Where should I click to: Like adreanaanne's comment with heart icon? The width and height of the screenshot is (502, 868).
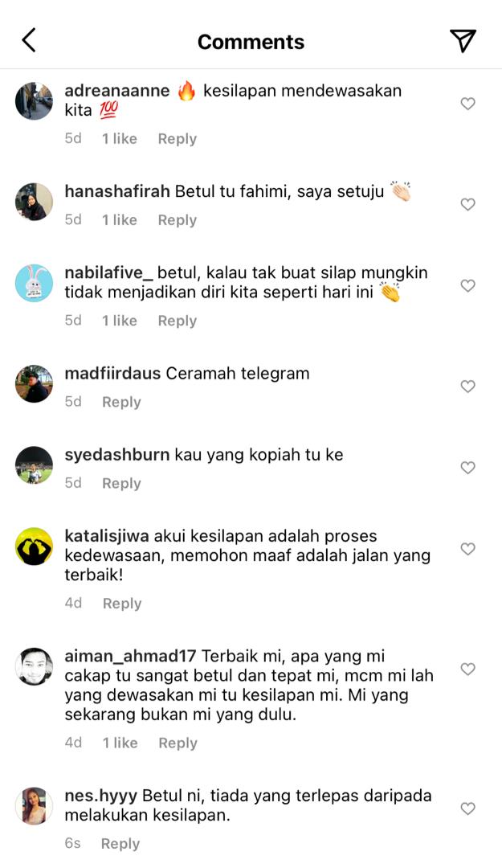467,104
